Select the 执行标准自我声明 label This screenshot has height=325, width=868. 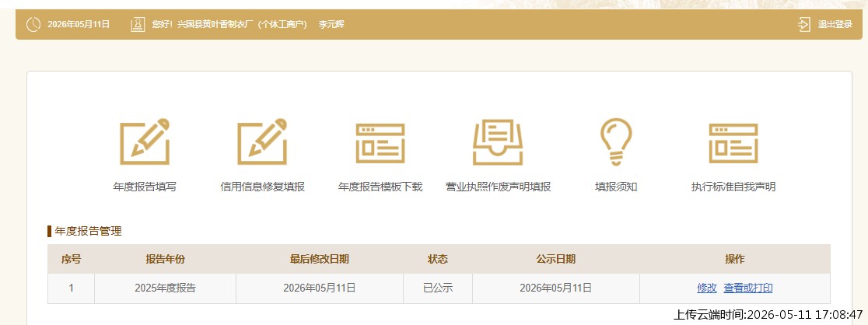pyautogui.click(x=733, y=187)
